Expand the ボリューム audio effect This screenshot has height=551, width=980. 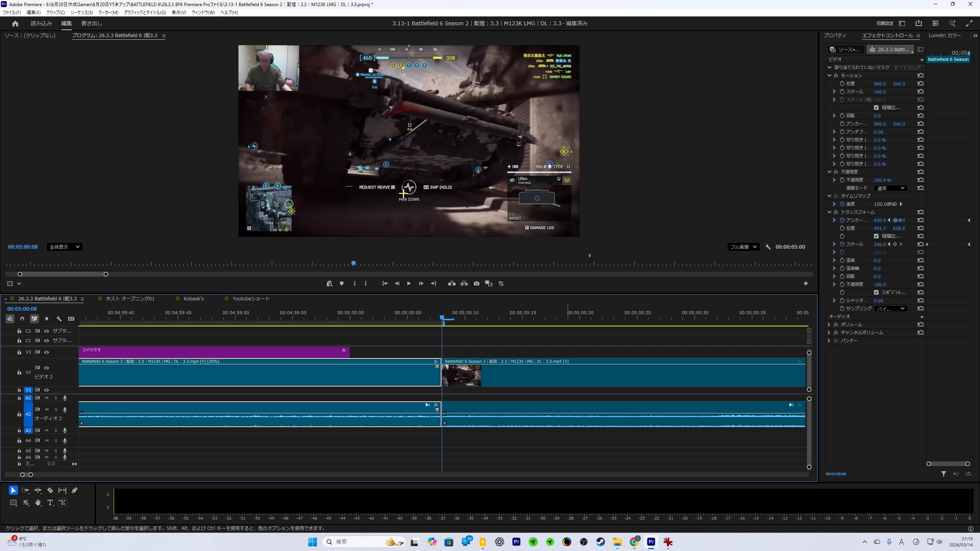point(829,324)
